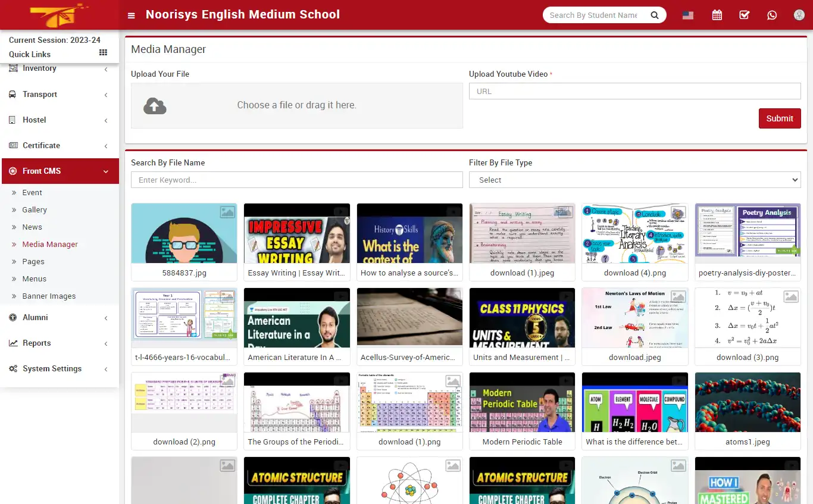Open Gallery under Front CMS
This screenshot has height=504, width=813.
35,209
